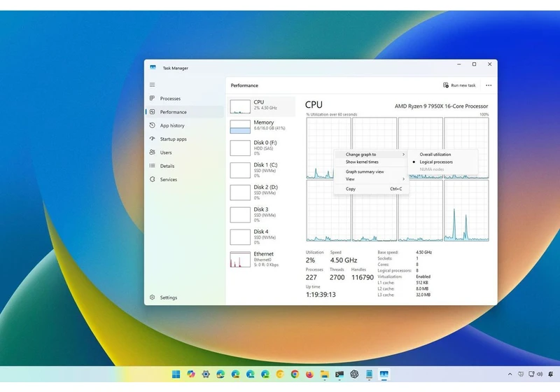Click the 4.50 GHz speed value
Image resolution: width=560 pixels, height=392 pixels.
pyautogui.click(x=343, y=260)
